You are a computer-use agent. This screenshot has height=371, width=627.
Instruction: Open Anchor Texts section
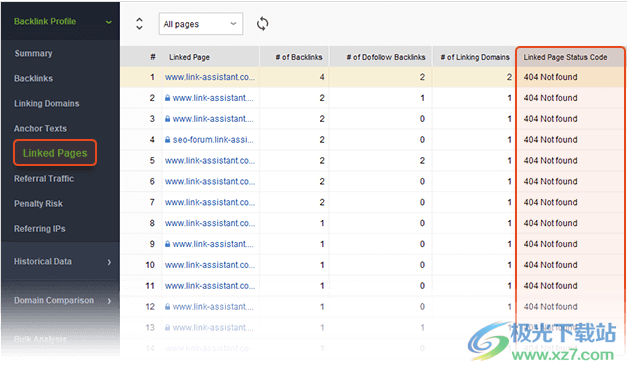pyautogui.click(x=40, y=129)
